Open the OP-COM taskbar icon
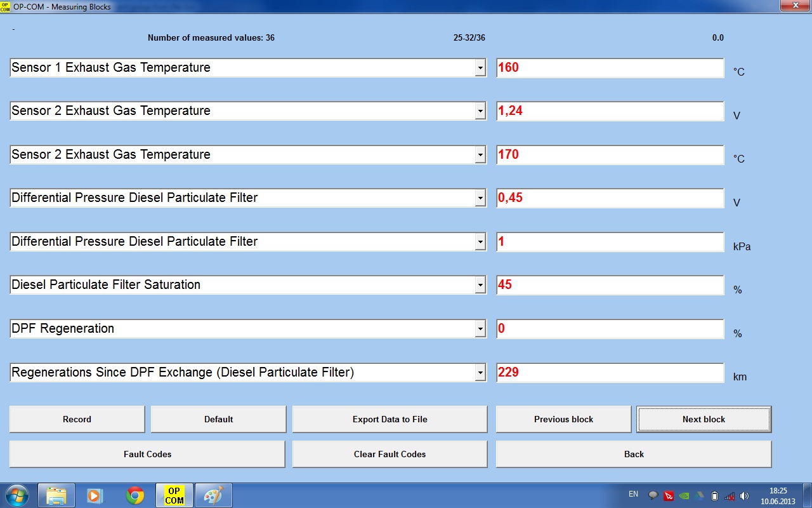Viewport: 812px width, 508px height. tap(174, 495)
